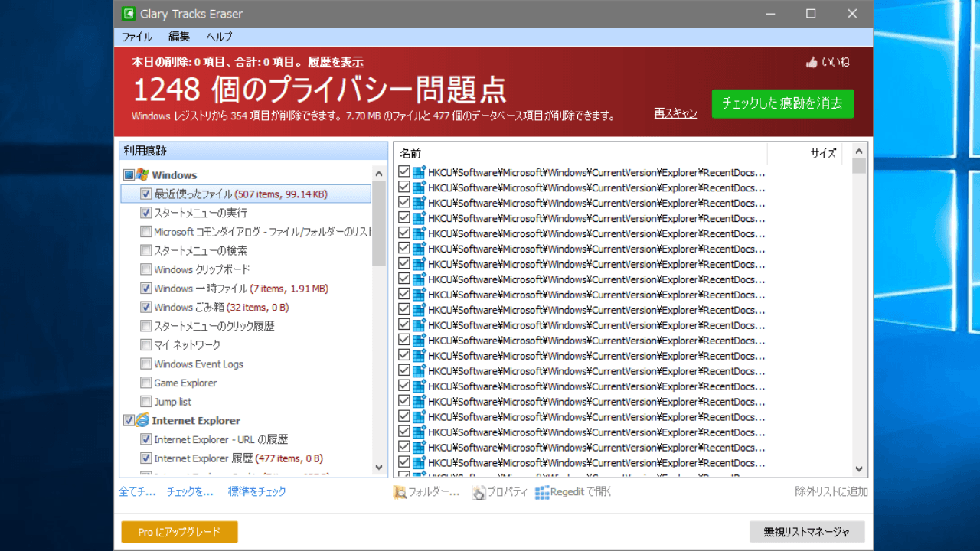Open the 無視リストマネージャ button
Screen dimensions: 980x551
tap(807, 532)
